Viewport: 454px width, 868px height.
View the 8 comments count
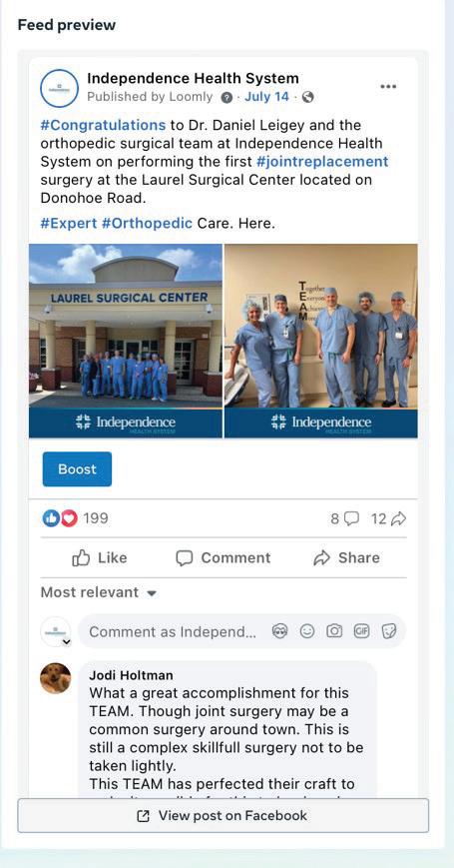coord(344,518)
